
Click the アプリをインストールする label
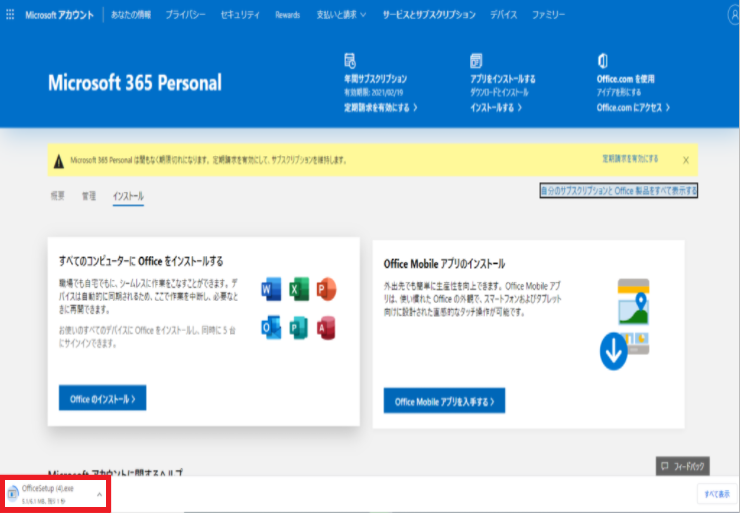pos(502,79)
